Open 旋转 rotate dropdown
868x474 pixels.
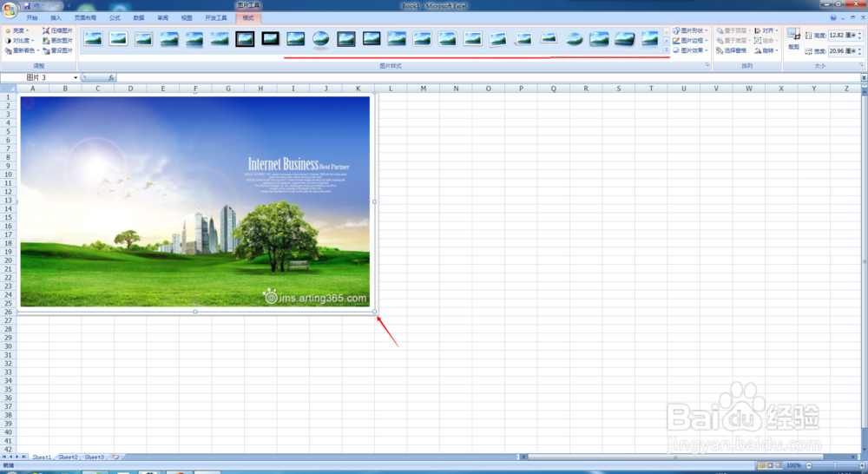(x=766, y=50)
